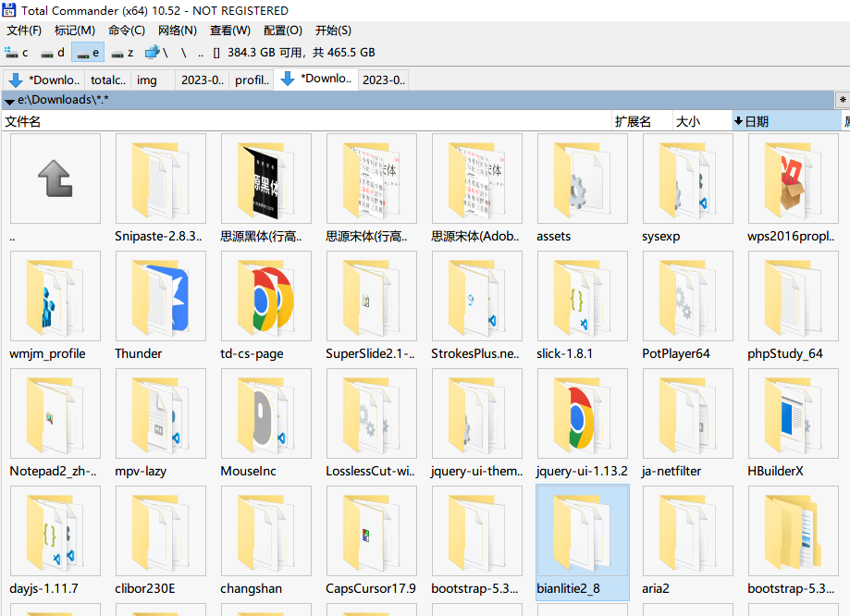The width and height of the screenshot is (850, 616).
Task: Click the 文件名 column header
Action: pos(23,121)
